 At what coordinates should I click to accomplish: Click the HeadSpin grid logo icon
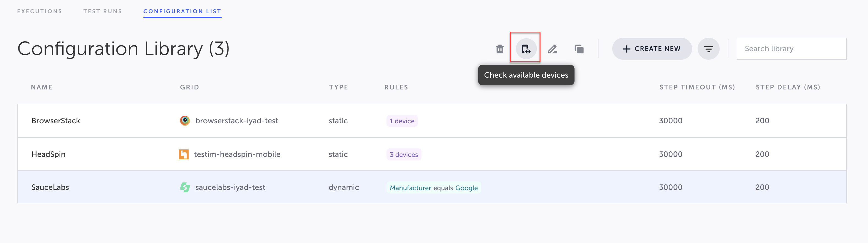[184, 154]
